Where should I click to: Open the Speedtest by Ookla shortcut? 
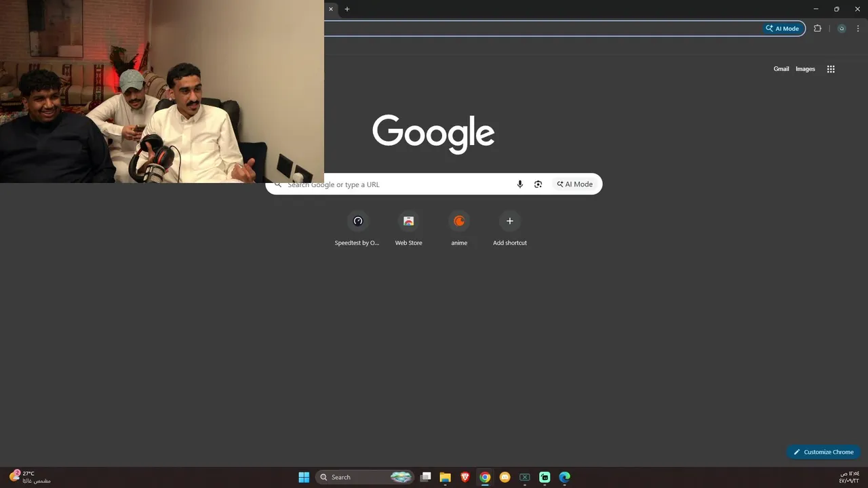coord(357,228)
